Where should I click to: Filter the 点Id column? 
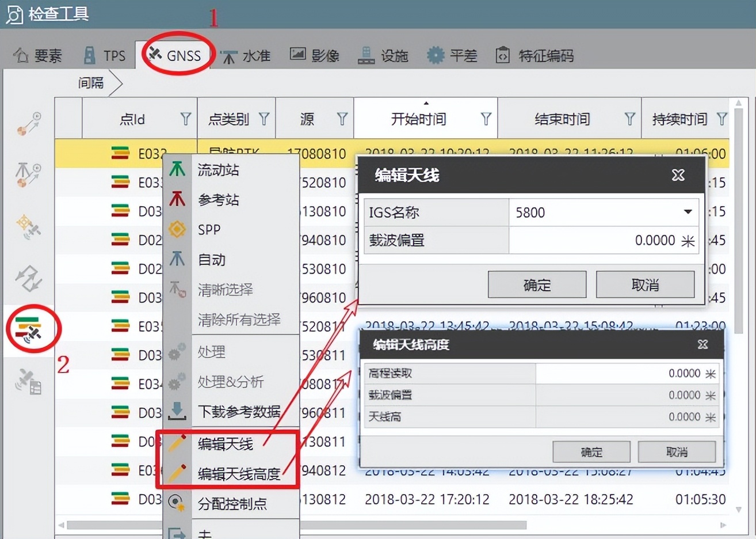185,119
